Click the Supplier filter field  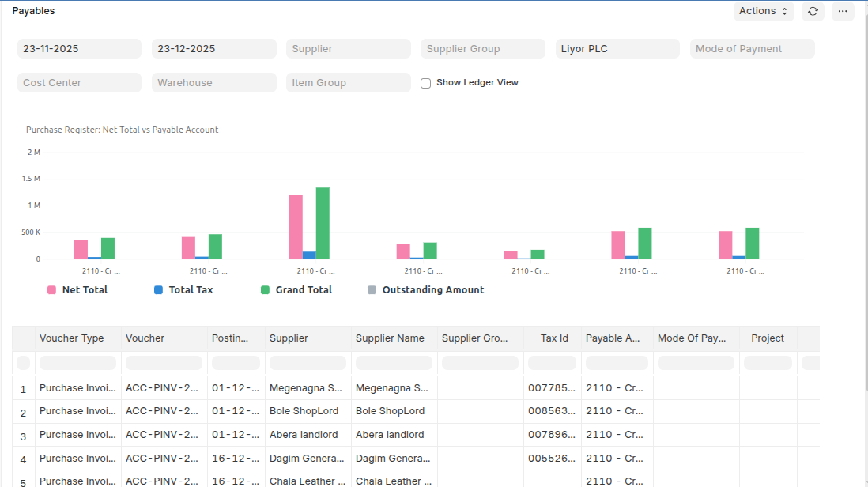pos(348,49)
